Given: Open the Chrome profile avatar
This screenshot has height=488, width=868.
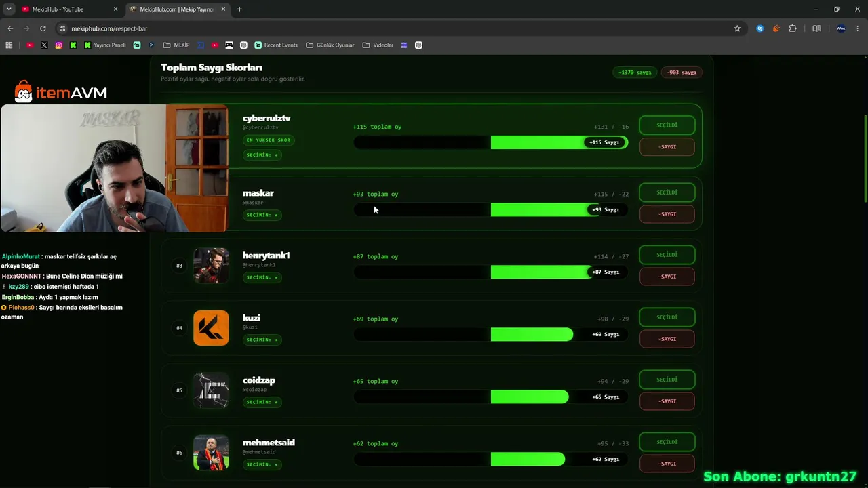Looking at the screenshot, I should click(x=842, y=28).
